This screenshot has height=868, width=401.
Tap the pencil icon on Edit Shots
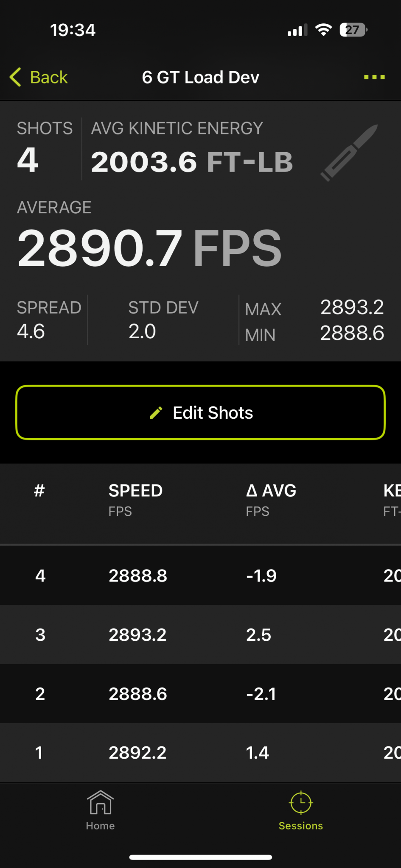156,412
